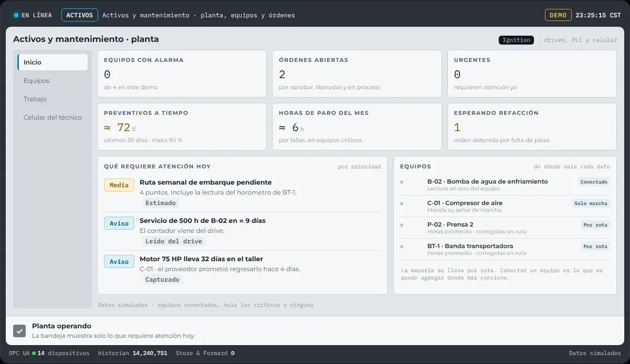Click the ≈ 72 % value
This screenshot has height=364, width=630.
[120, 127]
